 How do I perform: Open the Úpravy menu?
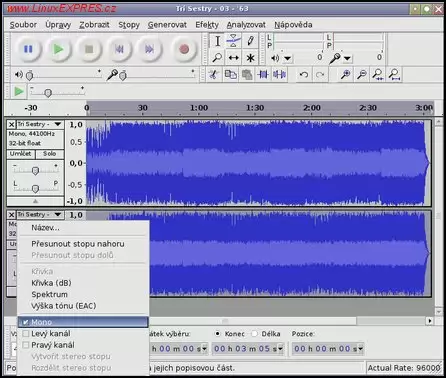(58, 25)
